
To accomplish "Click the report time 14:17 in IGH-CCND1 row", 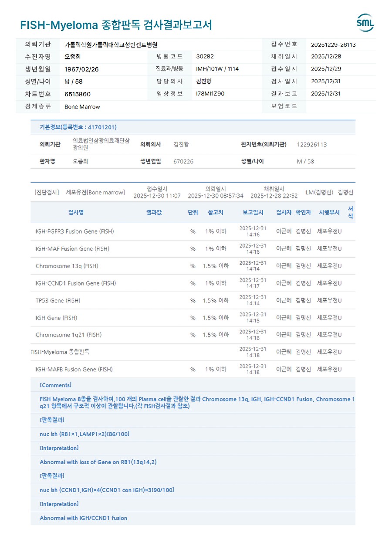I will click(253, 286).
